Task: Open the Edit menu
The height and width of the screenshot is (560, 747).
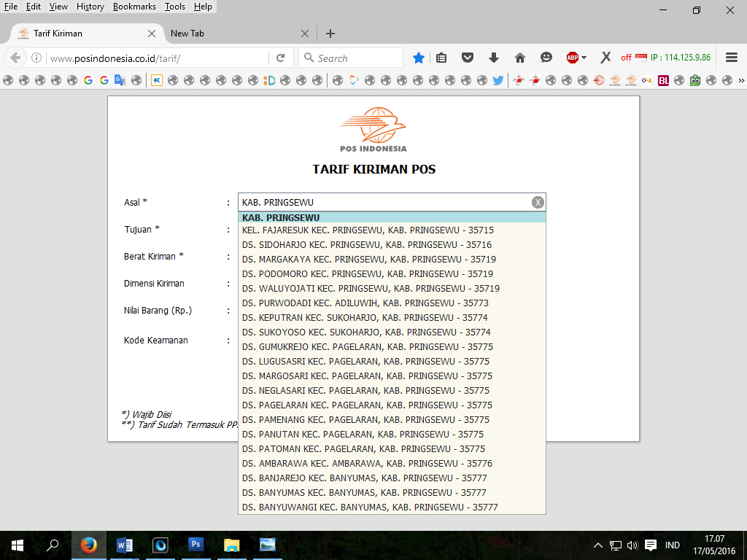Action: coord(34,7)
